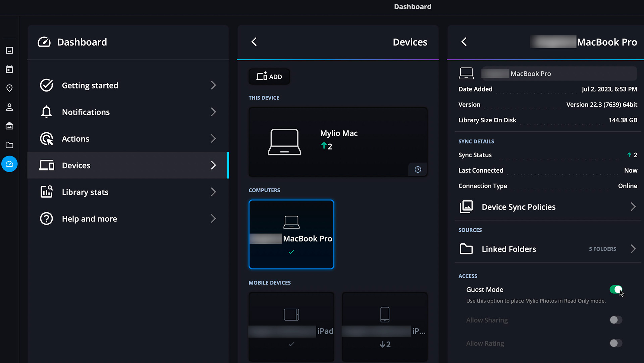Select the iPad mobile device card
644x363 pixels.
coord(291,327)
